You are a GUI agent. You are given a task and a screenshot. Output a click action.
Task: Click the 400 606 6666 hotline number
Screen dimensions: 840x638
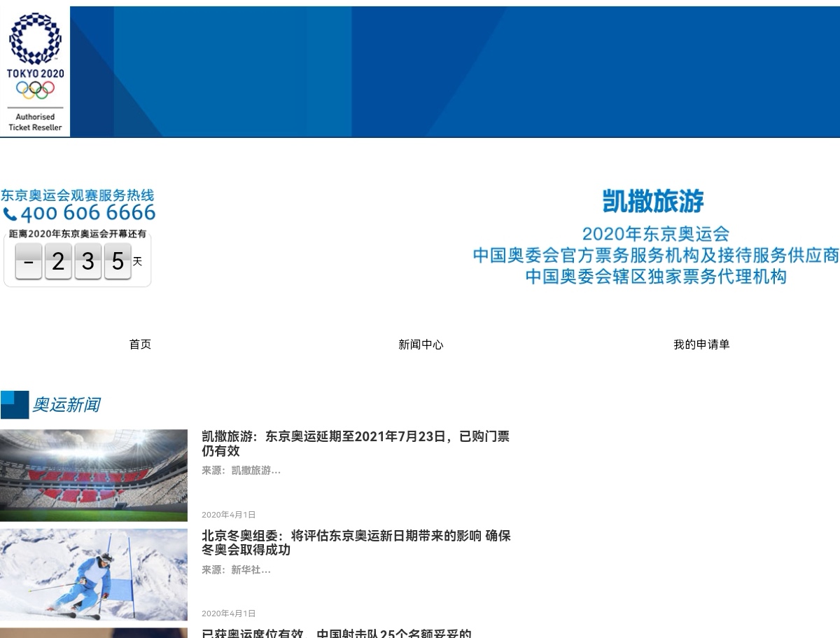point(87,214)
